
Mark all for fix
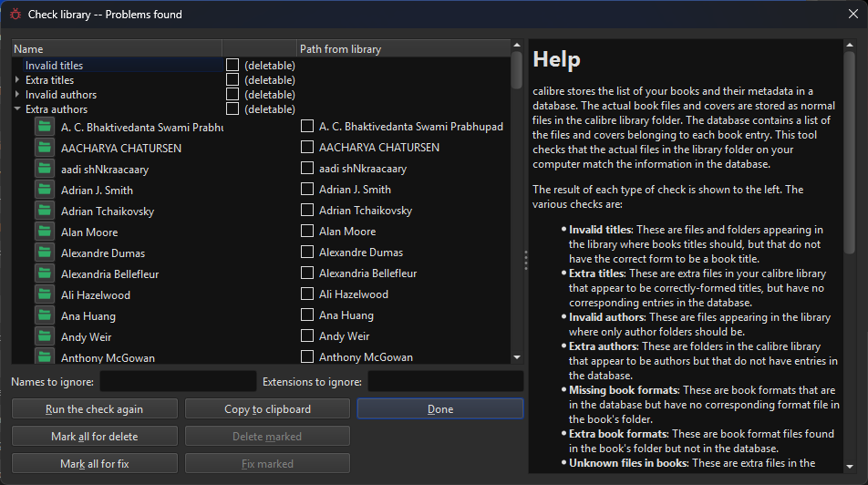pyautogui.click(x=95, y=464)
